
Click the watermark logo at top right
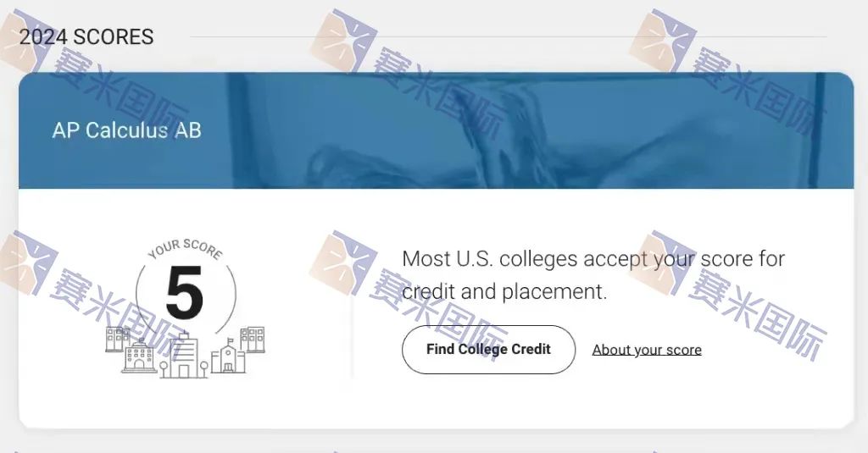(662, 40)
